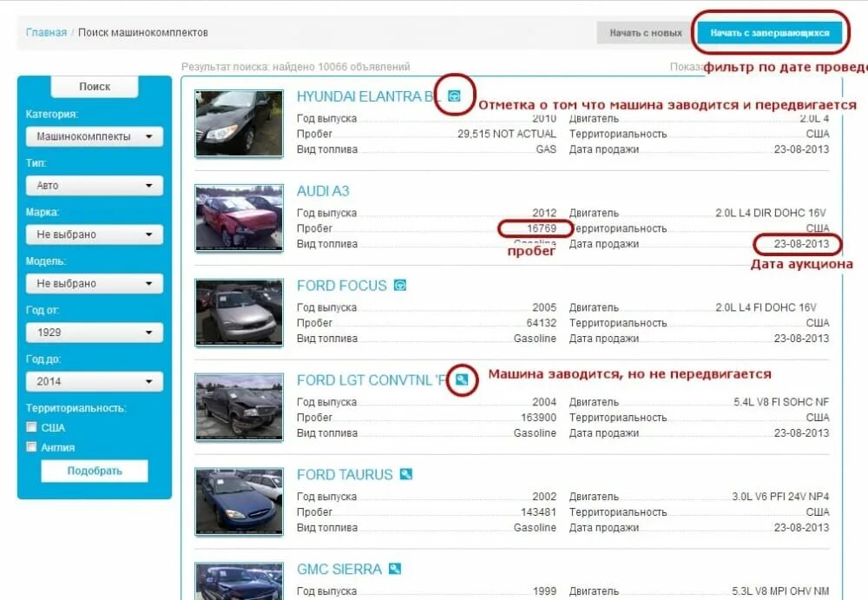Click the key icon next to Ford Taurus
This screenshot has width=868, height=600.
click(406, 474)
